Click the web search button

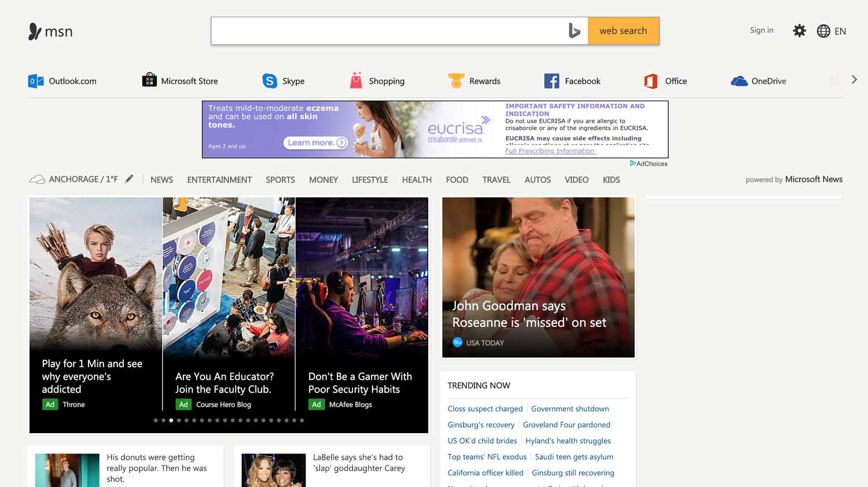(x=623, y=31)
